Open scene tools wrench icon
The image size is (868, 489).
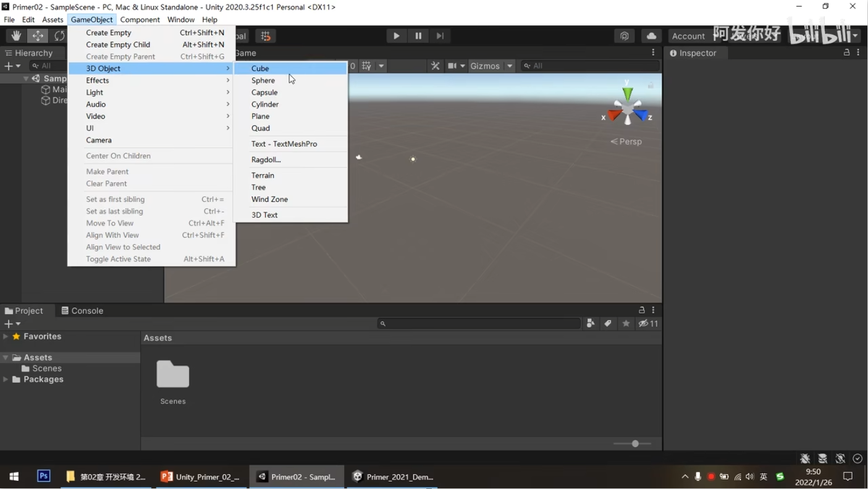436,66
